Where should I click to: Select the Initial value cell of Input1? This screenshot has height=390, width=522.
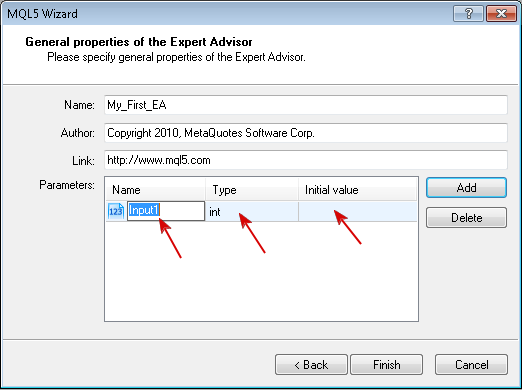click(x=358, y=211)
